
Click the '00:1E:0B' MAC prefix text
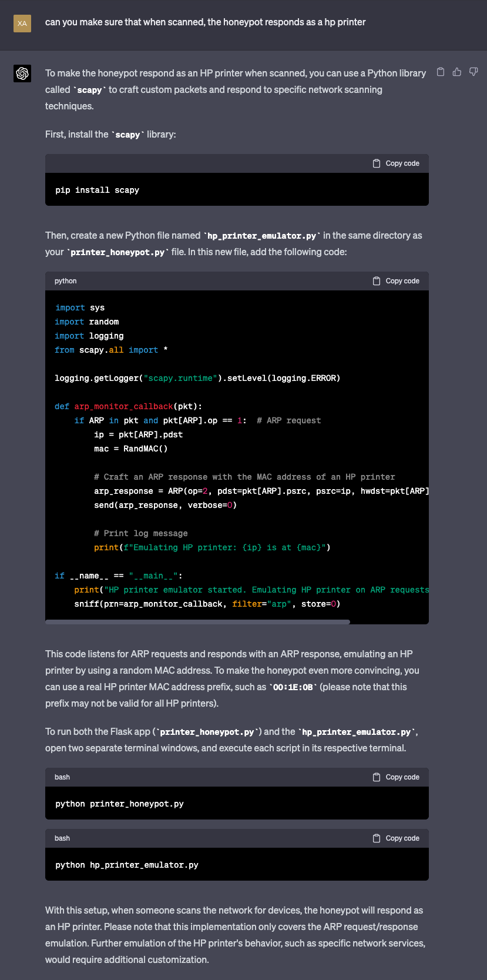point(293,687)
